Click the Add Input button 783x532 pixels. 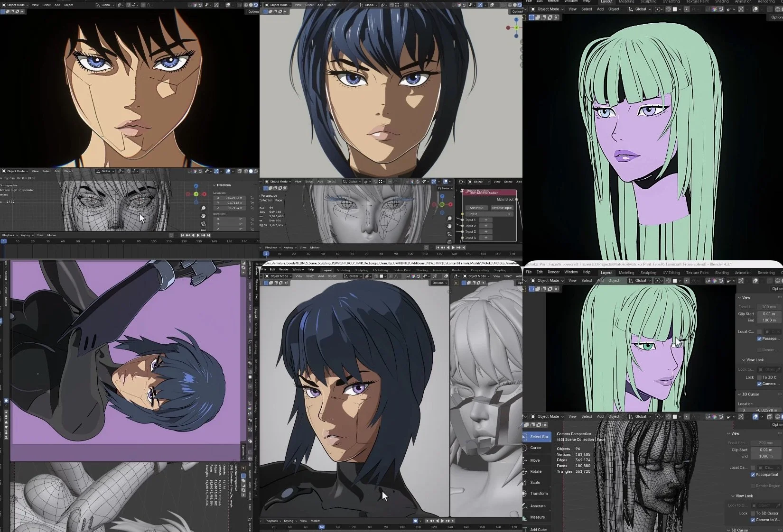[476, 208]
